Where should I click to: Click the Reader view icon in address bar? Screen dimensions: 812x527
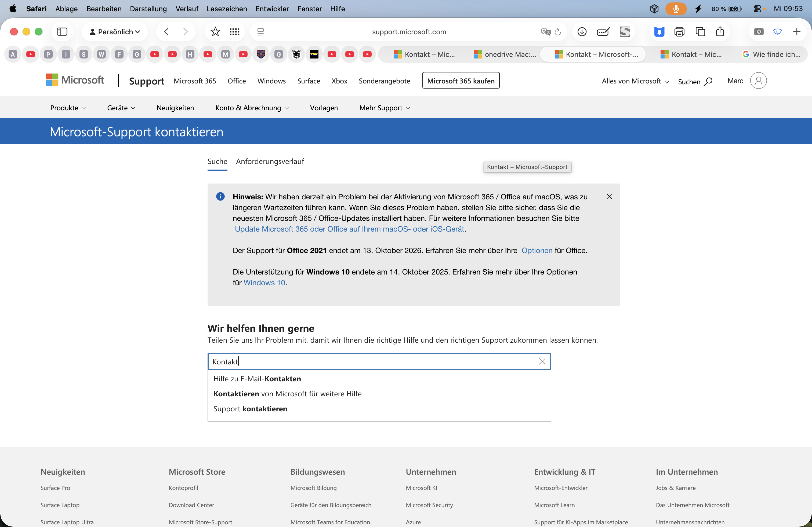click(260, 32)
